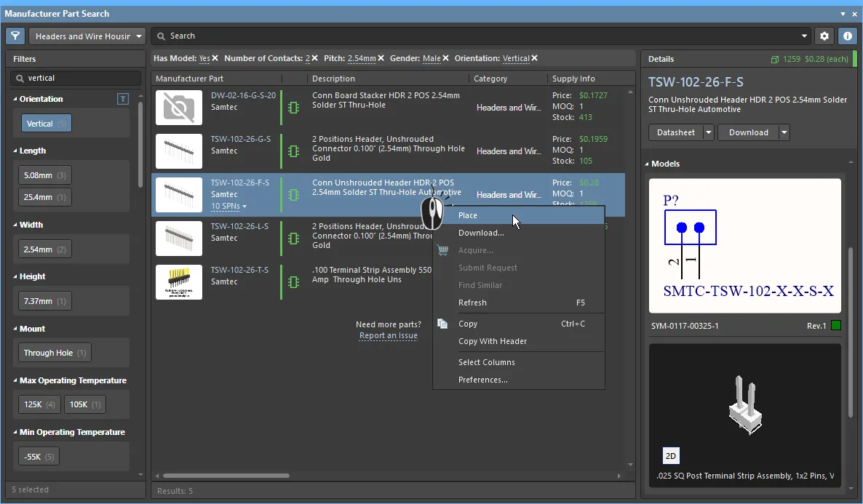Image resolution: width=863 pixels, height=504 pixels.
Task: Click the Orientation filter clear icon
Action: 123,99
